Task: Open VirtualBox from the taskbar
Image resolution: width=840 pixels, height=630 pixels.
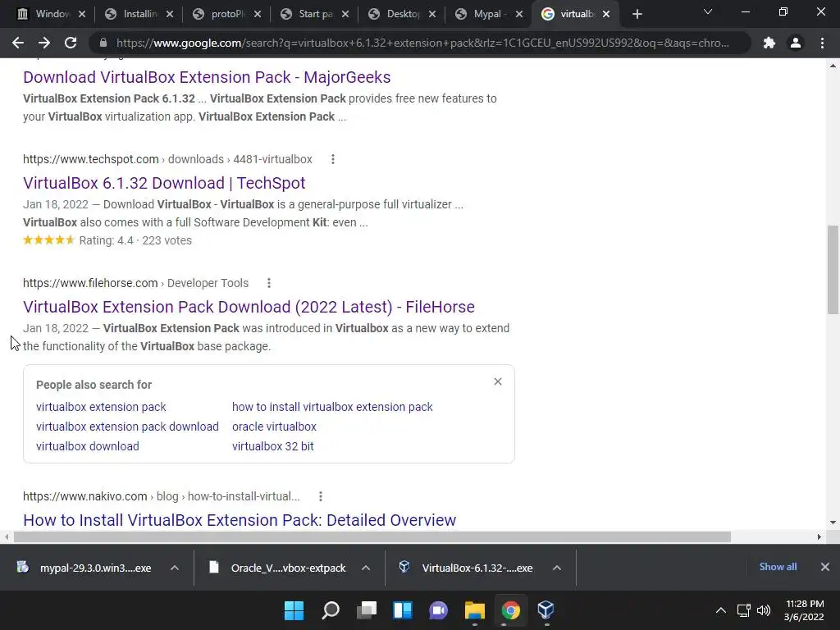Action: (x=546, y=610)
